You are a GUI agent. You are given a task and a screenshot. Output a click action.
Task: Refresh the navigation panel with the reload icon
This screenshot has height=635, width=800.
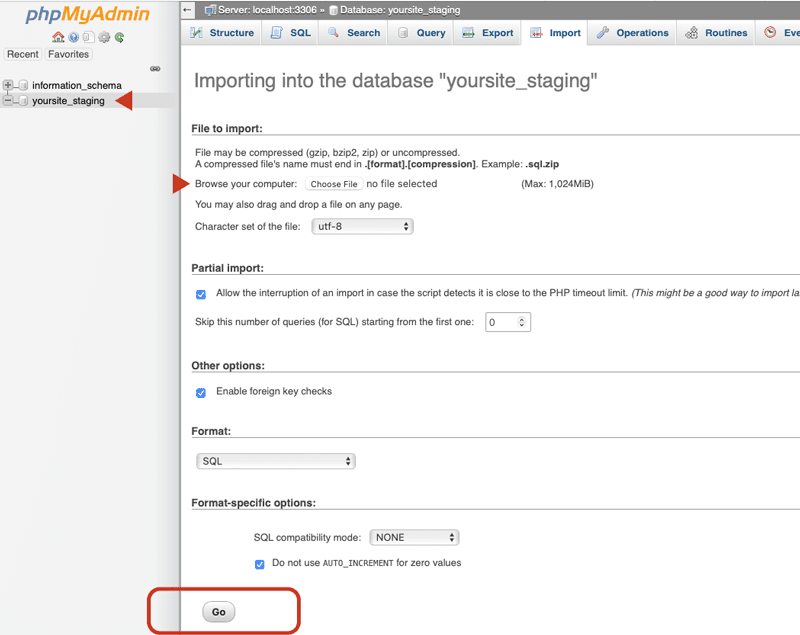pyautogui.click(x=119, y=37)
